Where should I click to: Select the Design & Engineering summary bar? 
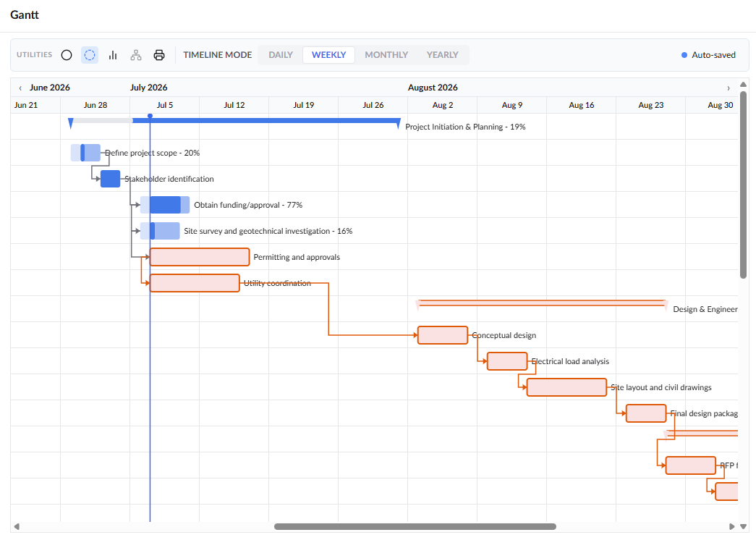(542, 303)
